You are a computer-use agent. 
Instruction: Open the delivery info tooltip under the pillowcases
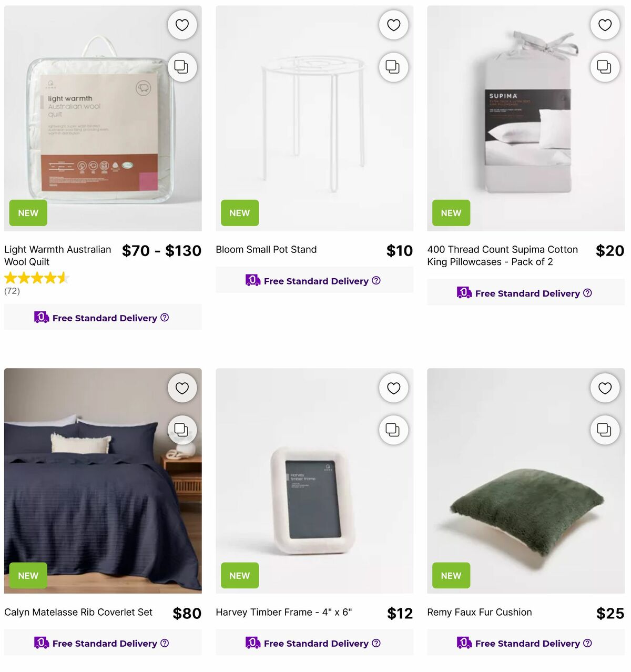tap(587, 293)
